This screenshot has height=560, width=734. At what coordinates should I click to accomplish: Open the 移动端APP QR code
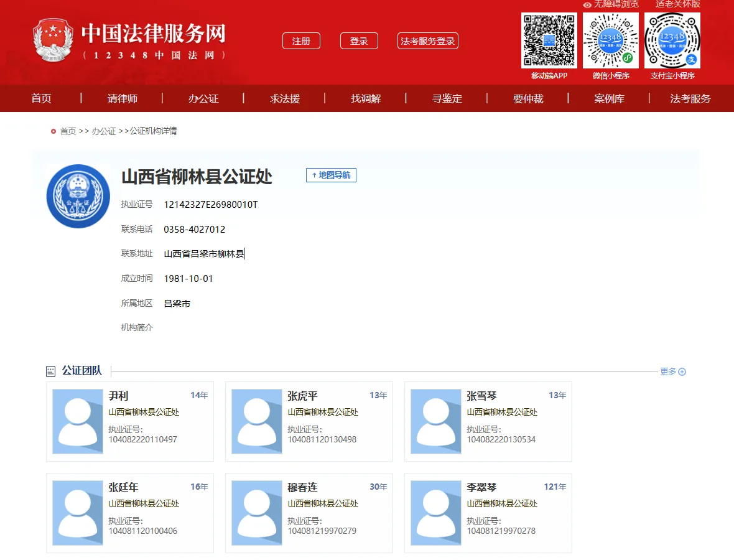[x=549, y=40]
